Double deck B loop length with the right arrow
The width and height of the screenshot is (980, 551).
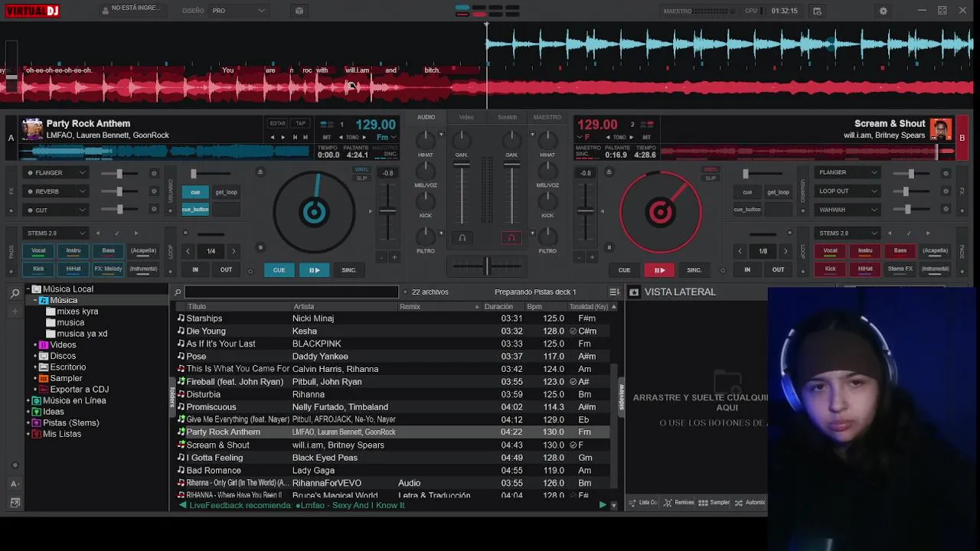point(786,251)
